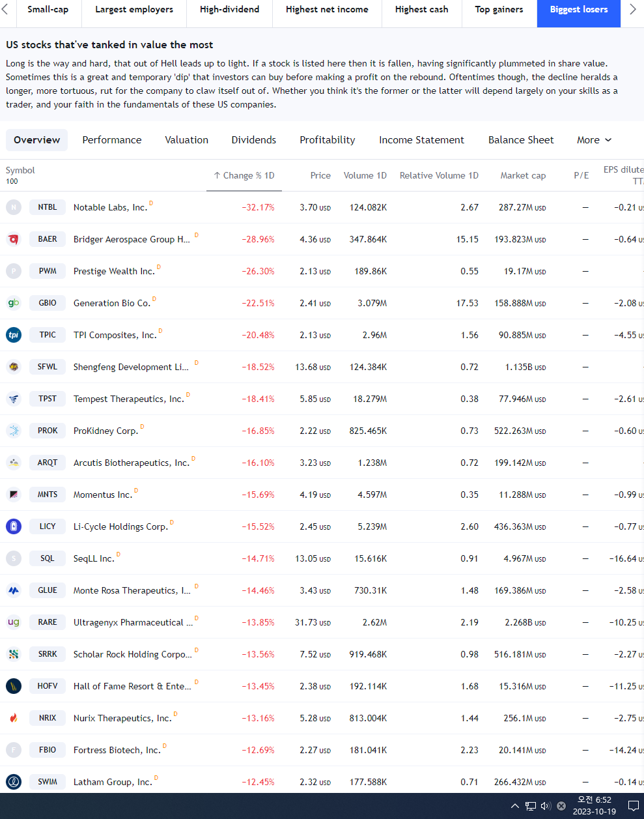Open the Largest employers tab
The height and width of the screenshot is (819, 644).
click(134, 10)
